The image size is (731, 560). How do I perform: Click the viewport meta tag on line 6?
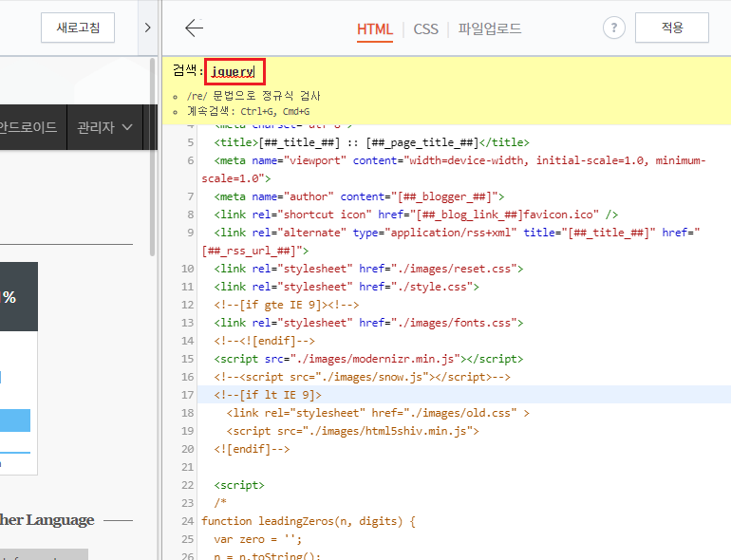coord(453,169)
